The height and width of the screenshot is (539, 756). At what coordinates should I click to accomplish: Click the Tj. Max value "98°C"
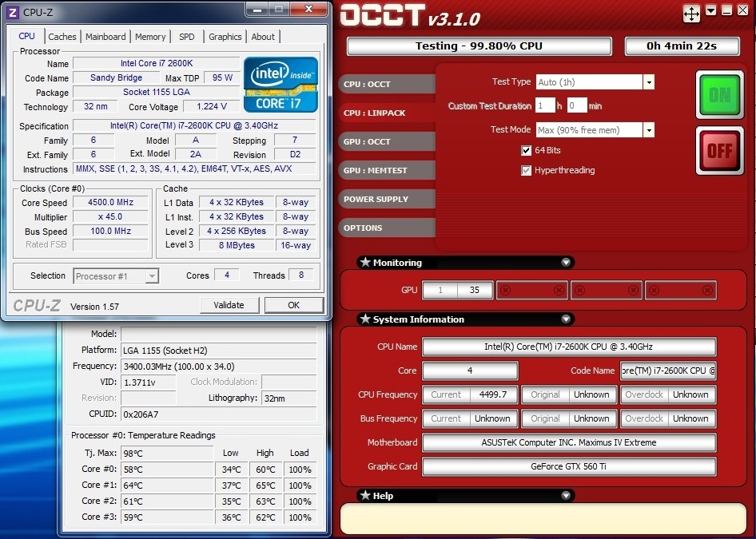167,454
